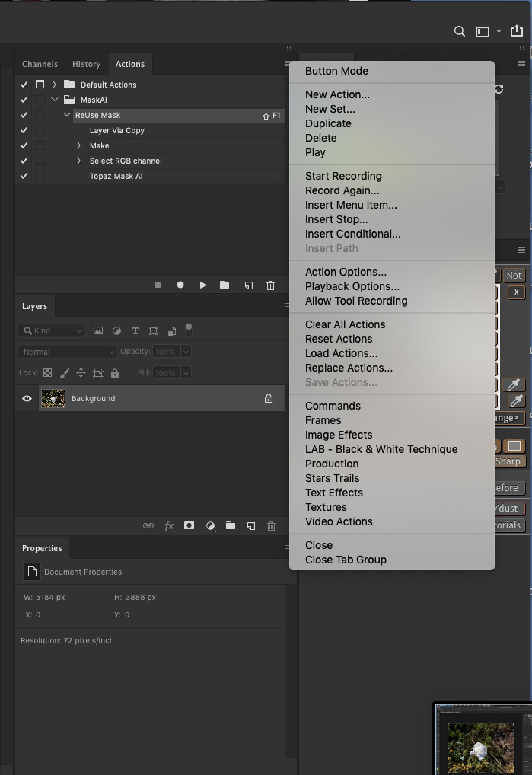Click the X button in right panel

(516, 292)
